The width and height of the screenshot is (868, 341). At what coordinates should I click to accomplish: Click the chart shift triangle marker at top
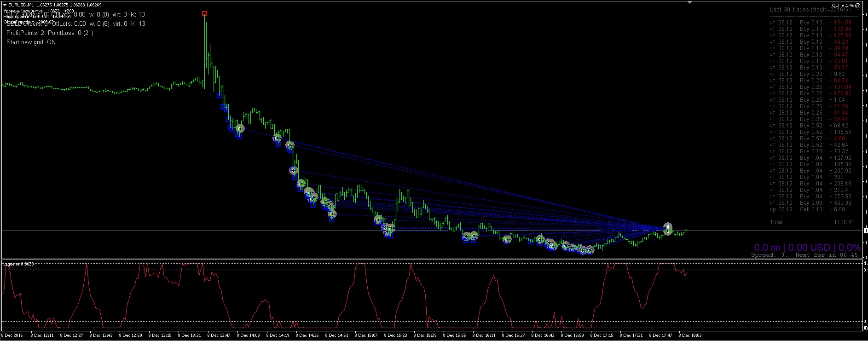689,2
